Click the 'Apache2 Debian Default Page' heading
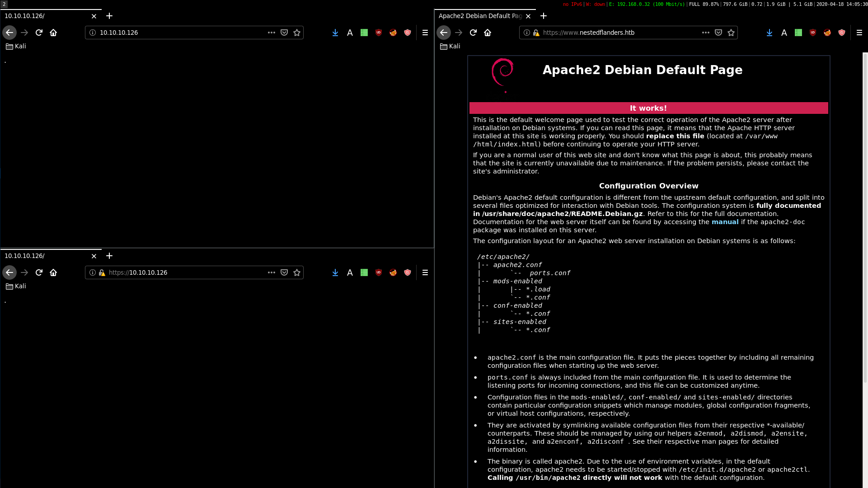Screen dimensions: 868x488 click(643, 70)
